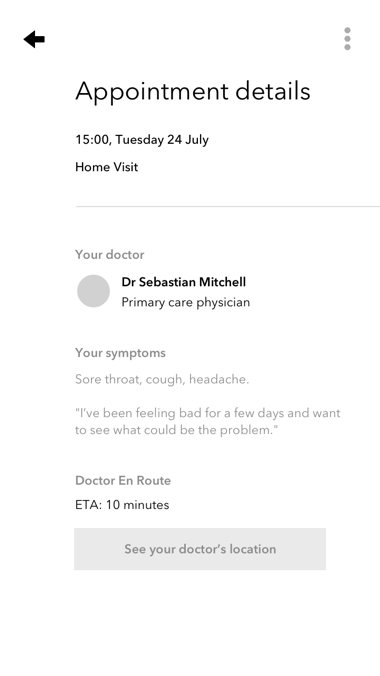The height and width of the screenshot is (676, 380).
Task: Click the Your doctor section label
Action: click(110, 254)
